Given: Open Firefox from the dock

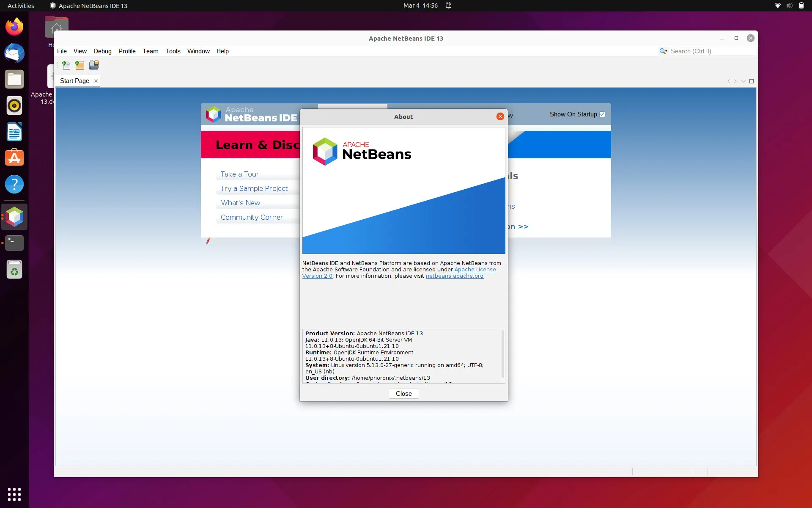Looking at the screenshot, I should tap(14, 27).
